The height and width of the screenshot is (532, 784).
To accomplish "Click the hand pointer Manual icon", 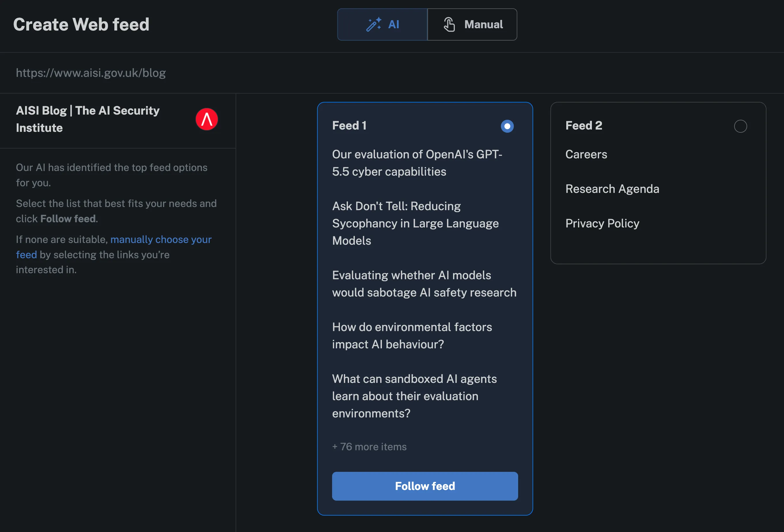I will point(449,24).
